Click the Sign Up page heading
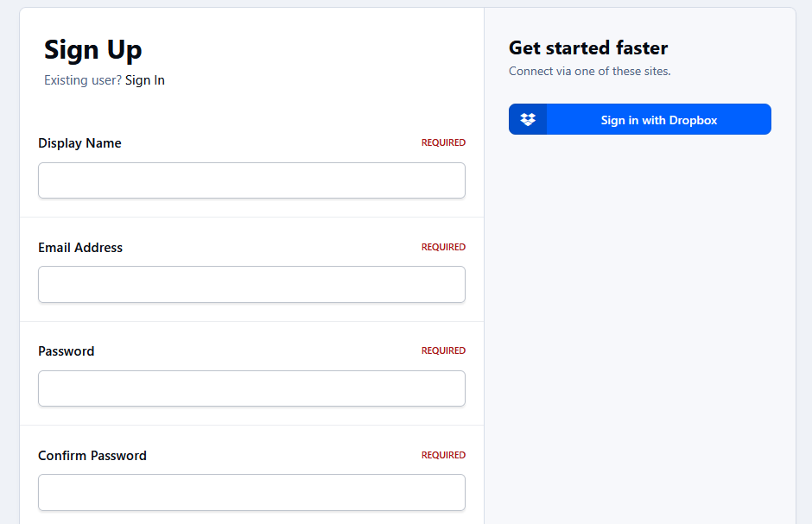 (x=92, y=50)
